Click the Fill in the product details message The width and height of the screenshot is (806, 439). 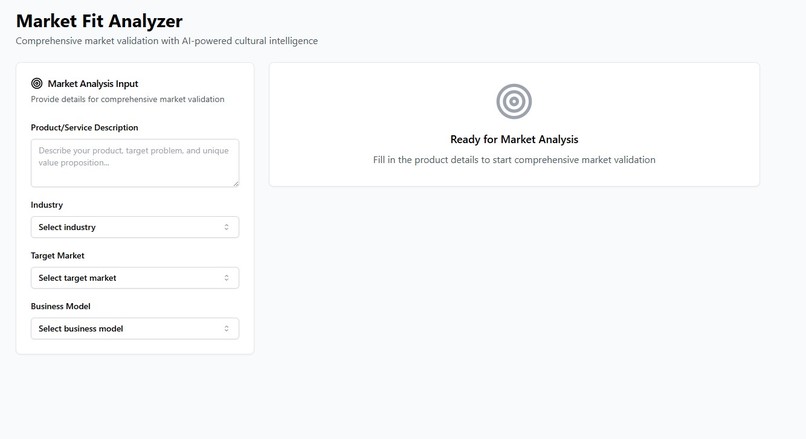tap(514, 160)
